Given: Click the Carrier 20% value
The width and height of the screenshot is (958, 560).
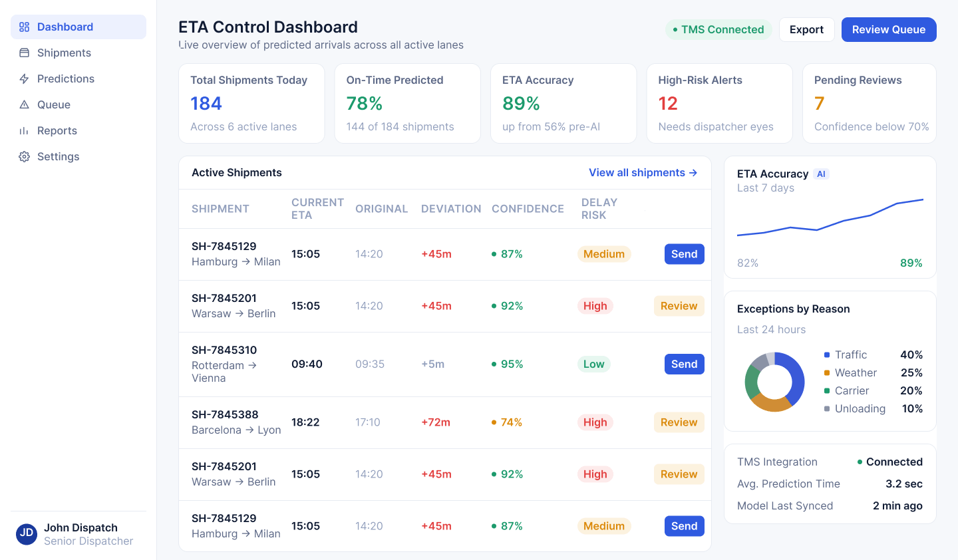Looking at the screenshot, I should click(x=911, y=390).
